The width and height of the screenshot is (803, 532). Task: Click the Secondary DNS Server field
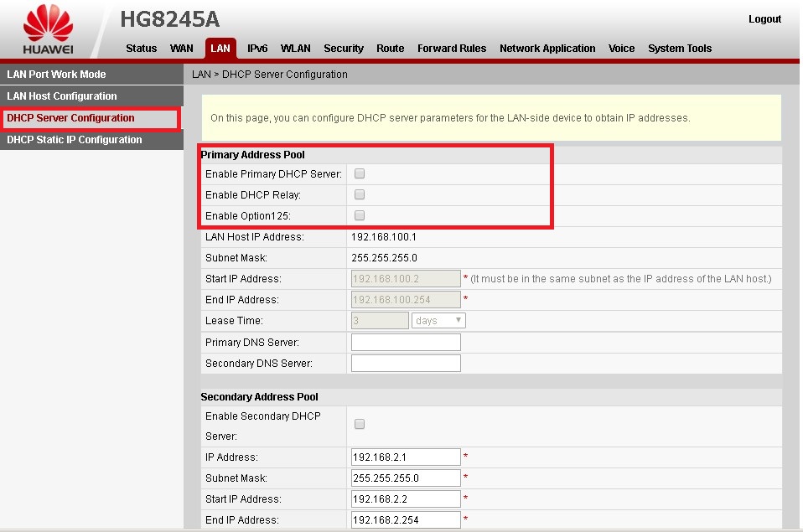[406, 363]
